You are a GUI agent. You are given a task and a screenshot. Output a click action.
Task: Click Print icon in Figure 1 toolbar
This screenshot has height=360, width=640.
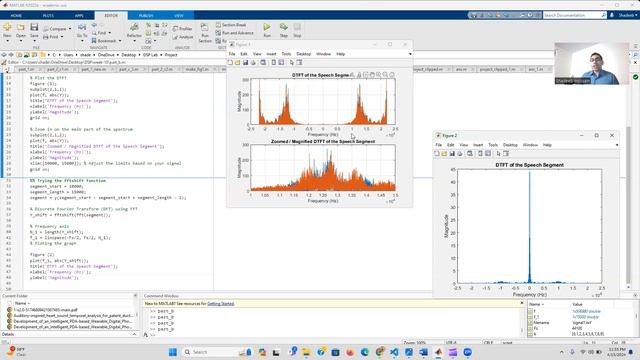(x=253, y=62)
